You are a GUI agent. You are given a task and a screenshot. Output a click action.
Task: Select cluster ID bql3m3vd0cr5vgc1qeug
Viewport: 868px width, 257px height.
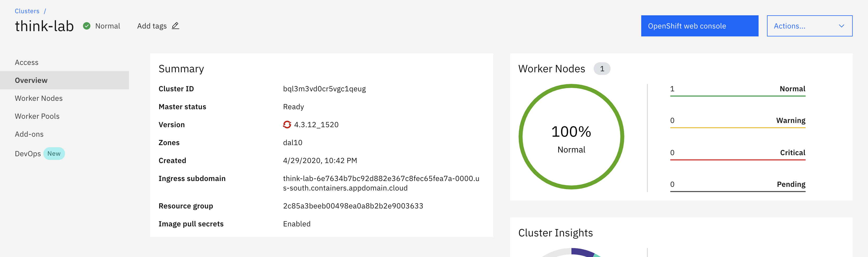[324, 89]
